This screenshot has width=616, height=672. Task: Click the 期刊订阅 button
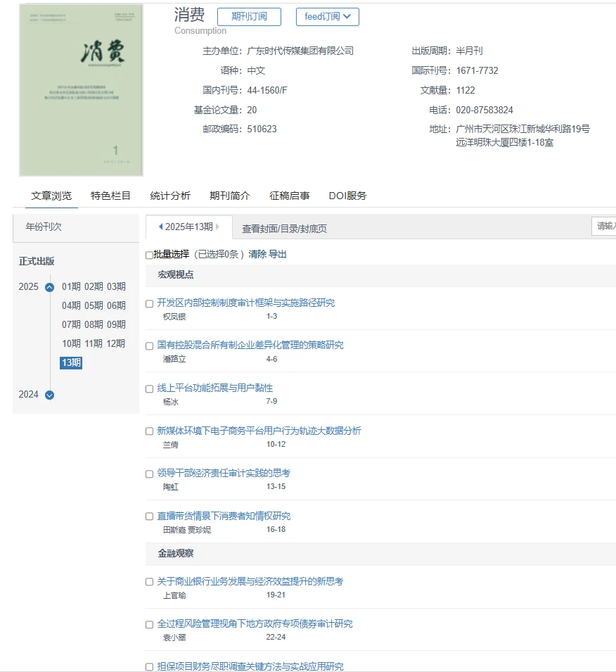click(x=250, y=17)
